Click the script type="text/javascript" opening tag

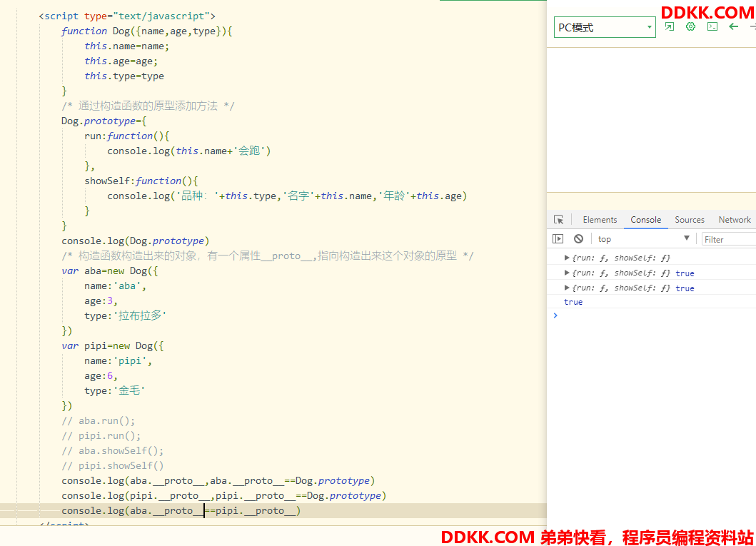click(x=127, y=16)
